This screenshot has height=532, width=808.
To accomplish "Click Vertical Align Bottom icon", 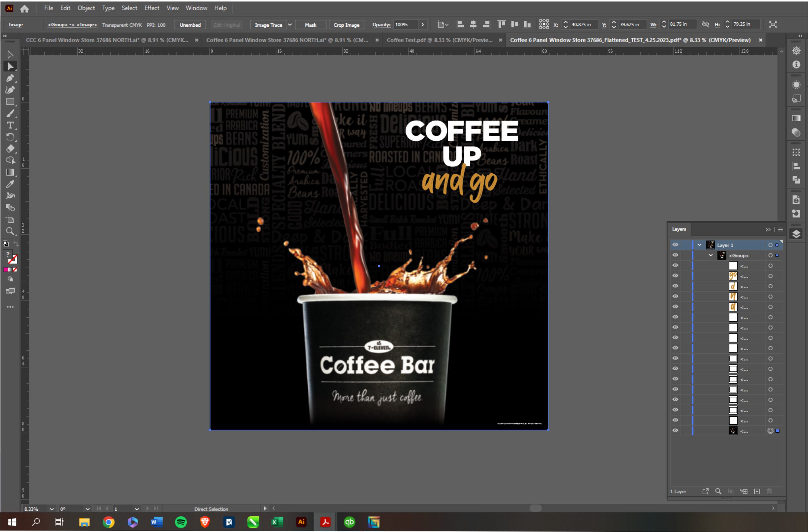I will coord(527,25).
